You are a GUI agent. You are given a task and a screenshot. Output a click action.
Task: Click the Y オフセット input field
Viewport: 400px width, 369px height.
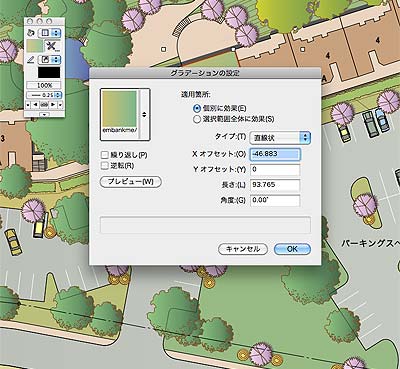275,169
